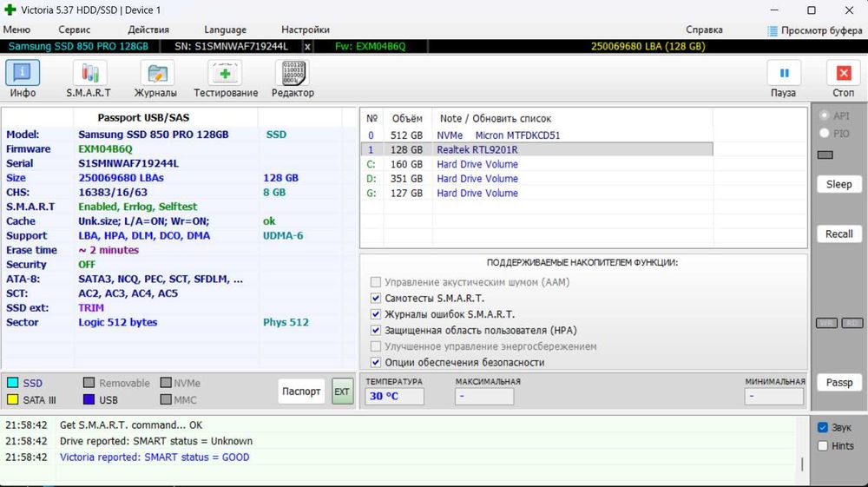Select drive 0 Micron MTFDKCD51 NVMe row
The image size is (868, 487).
coord(536,135)
